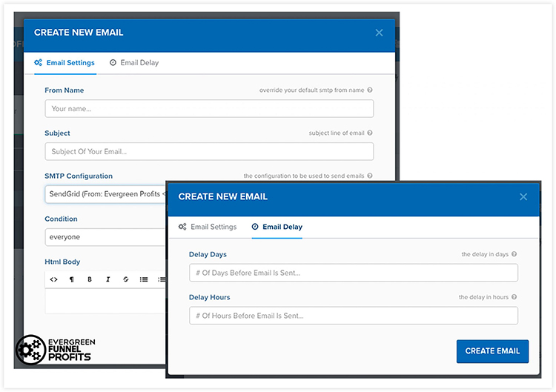The height and width of the screenshot is (392, 556).
Task: Click help icon beside delay in days
Action: tap(514, 254)
